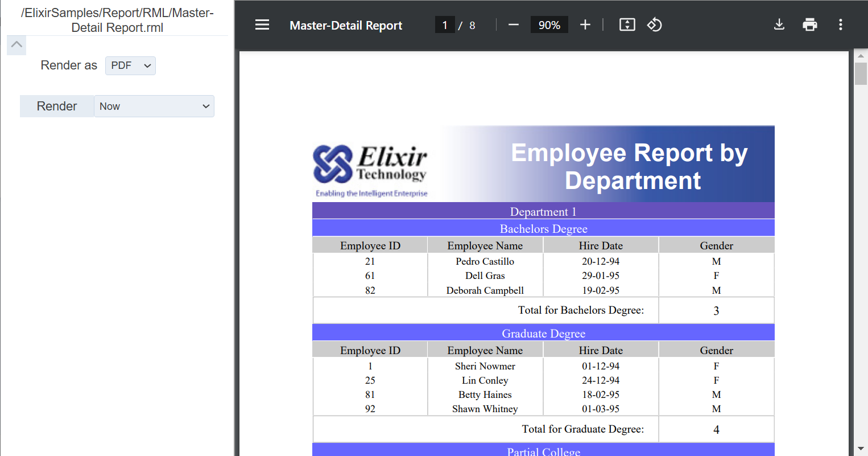Click the Master-Detail Report title text
This screenshot has height=456, width=868.
[x=346, y=25]
